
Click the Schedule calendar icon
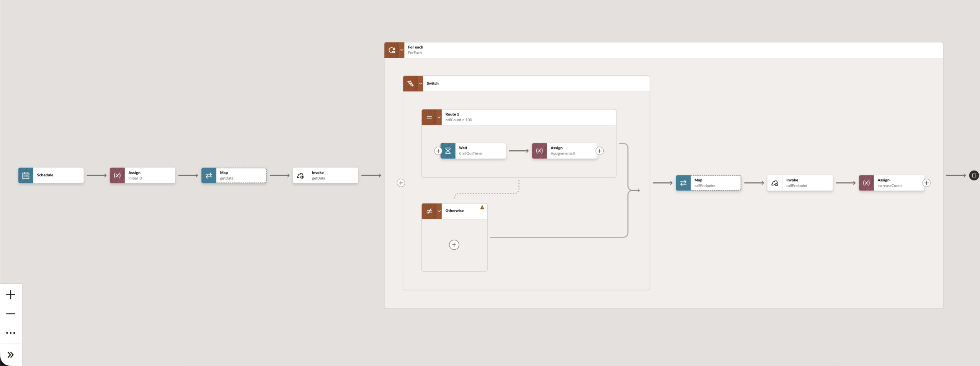(x=26, y=176)
